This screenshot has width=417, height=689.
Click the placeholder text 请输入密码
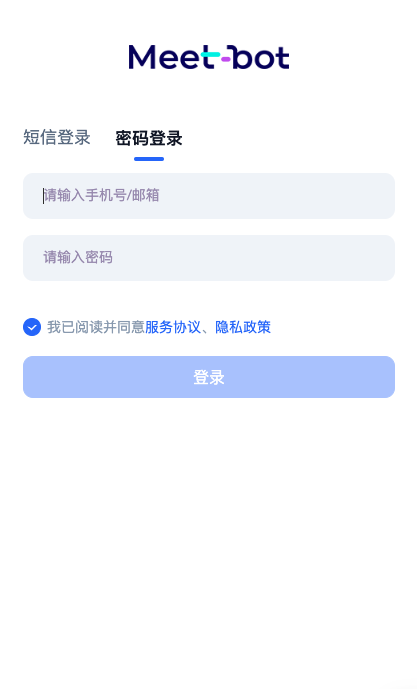click(78, 257)
